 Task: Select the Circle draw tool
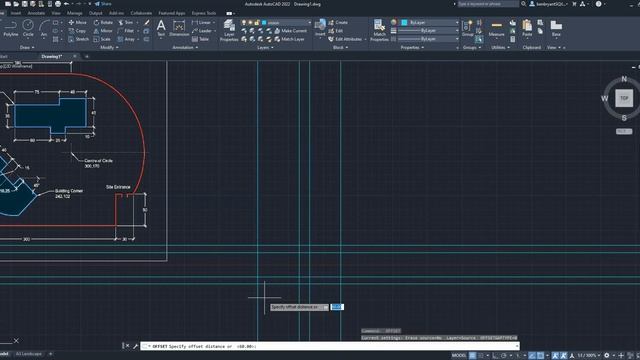[28, 28]
